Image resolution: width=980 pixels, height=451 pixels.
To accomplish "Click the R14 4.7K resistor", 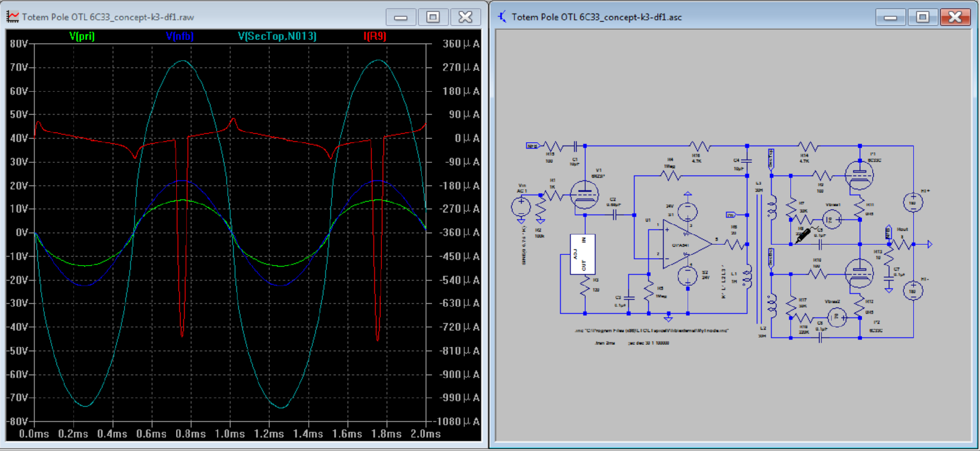I will 808,146.
